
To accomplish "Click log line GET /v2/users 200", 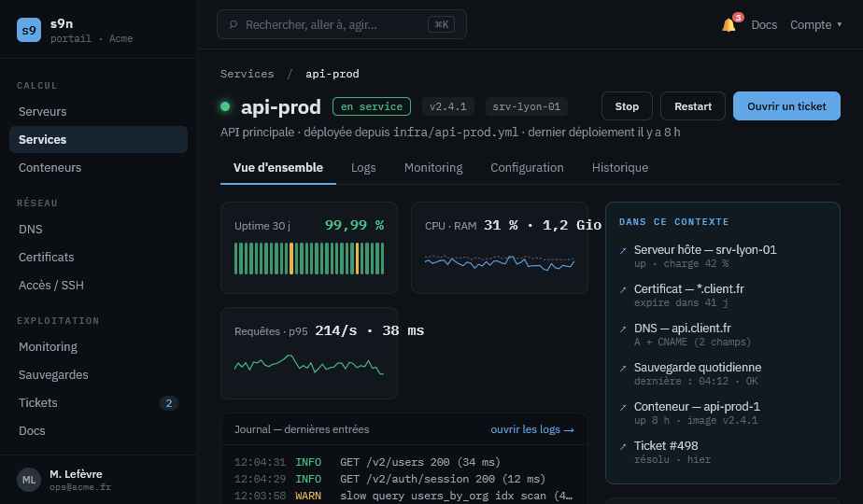I will (403, 462).
